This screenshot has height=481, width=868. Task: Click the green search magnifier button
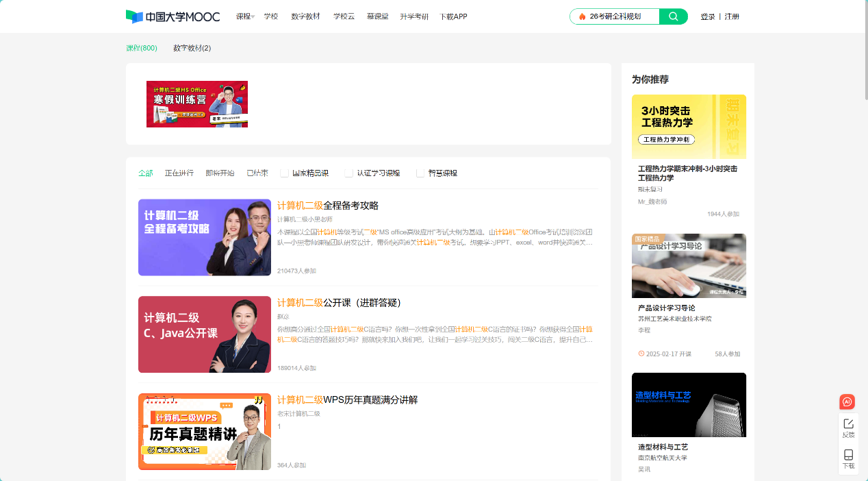point(673,16)
